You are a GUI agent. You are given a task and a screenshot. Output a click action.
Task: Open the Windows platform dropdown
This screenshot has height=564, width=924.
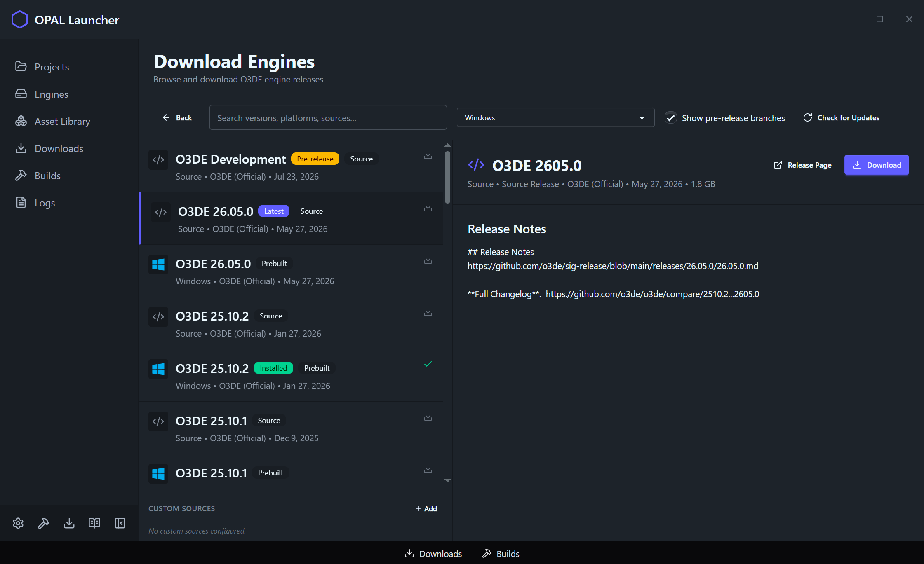pyautogui.click(x=555, y=117)
